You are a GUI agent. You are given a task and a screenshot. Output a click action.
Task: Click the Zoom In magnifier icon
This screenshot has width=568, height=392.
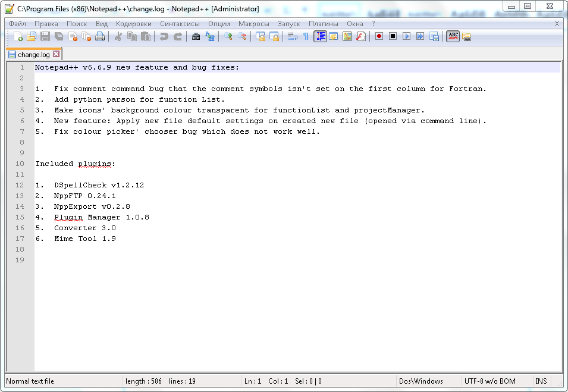[x=228, y=37]
